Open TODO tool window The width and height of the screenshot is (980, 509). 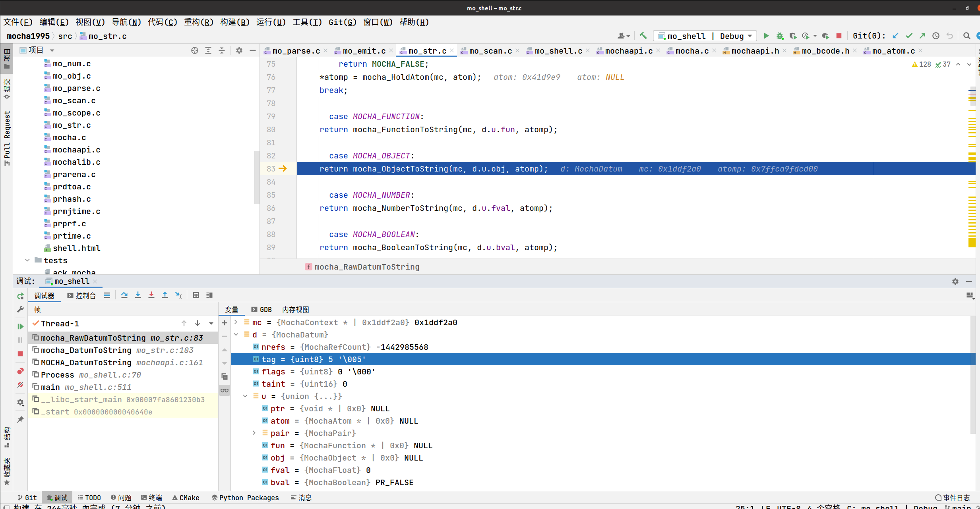point(89,497)
